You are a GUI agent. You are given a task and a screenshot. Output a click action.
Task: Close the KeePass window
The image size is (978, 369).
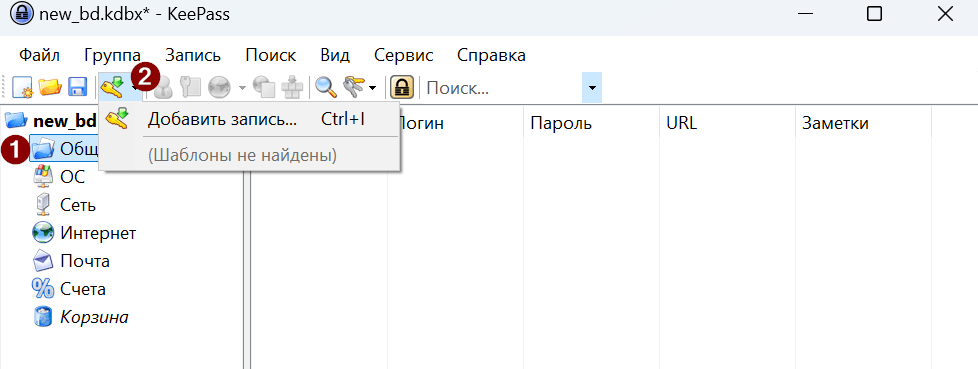pyautogui.click(x=946, y=14)
